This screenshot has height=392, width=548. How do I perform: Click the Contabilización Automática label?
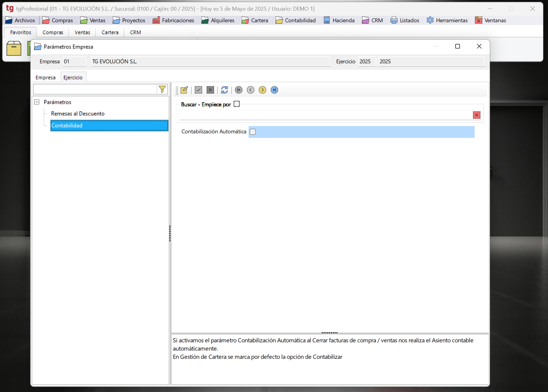(214, 131)
